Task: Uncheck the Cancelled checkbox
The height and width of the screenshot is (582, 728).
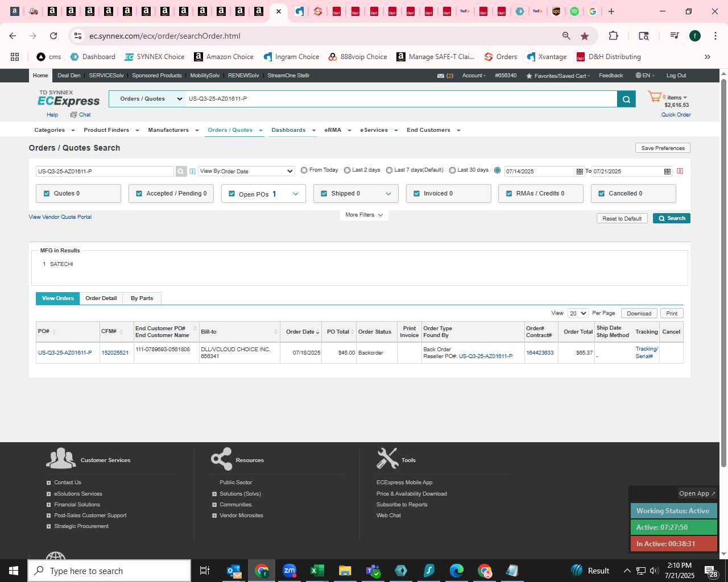Action: point(602,193)
